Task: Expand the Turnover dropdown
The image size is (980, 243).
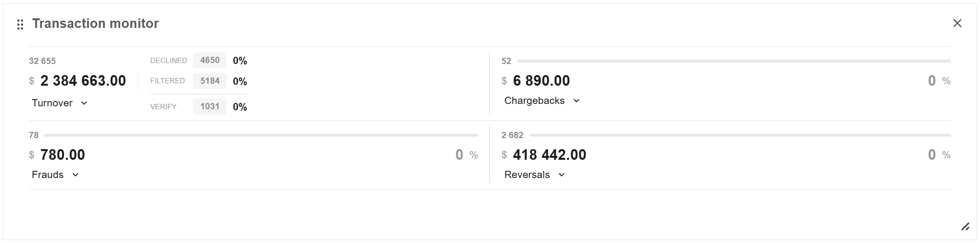Action: coord(84,103)
